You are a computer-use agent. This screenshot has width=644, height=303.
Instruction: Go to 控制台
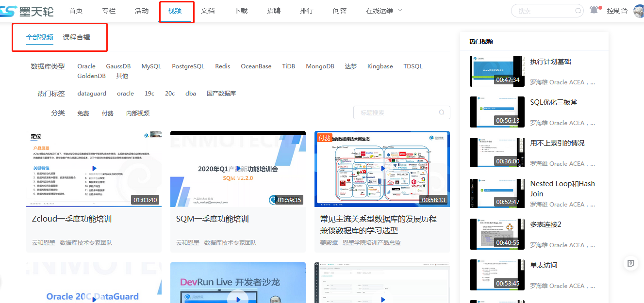[617, 11]
